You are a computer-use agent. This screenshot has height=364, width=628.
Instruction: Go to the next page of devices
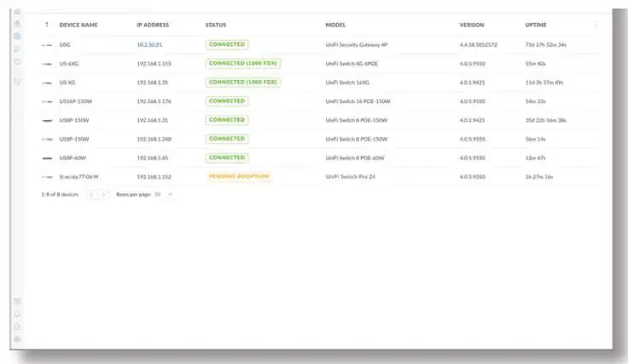[104, 195]
